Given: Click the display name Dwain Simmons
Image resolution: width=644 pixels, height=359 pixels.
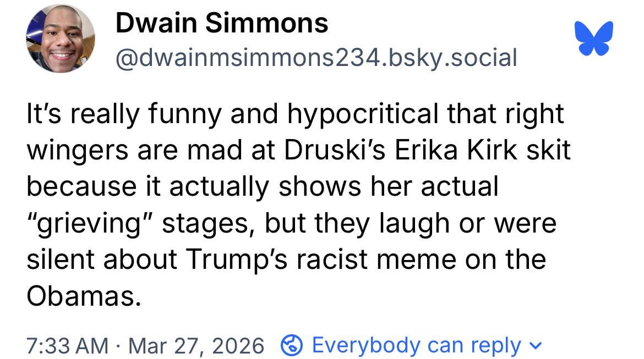Looking at the screenshot, I should [x=222, y=24].
